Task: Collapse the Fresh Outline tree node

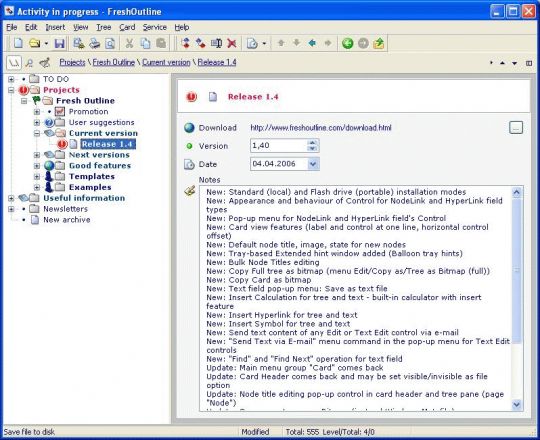Action: coord(24,101)
